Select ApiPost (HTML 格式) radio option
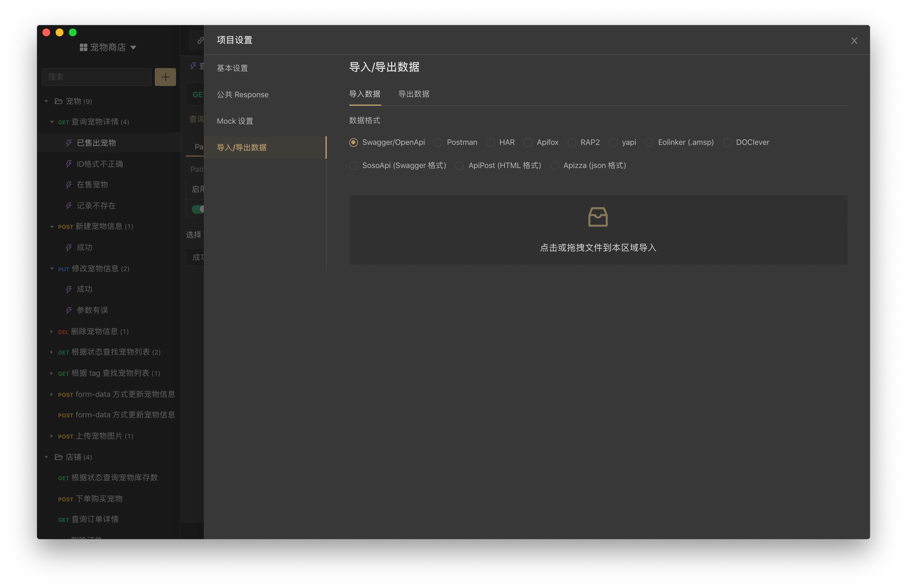Image resolution: width=907 pixels, height=588 pixels. click(x=459, y=166)
